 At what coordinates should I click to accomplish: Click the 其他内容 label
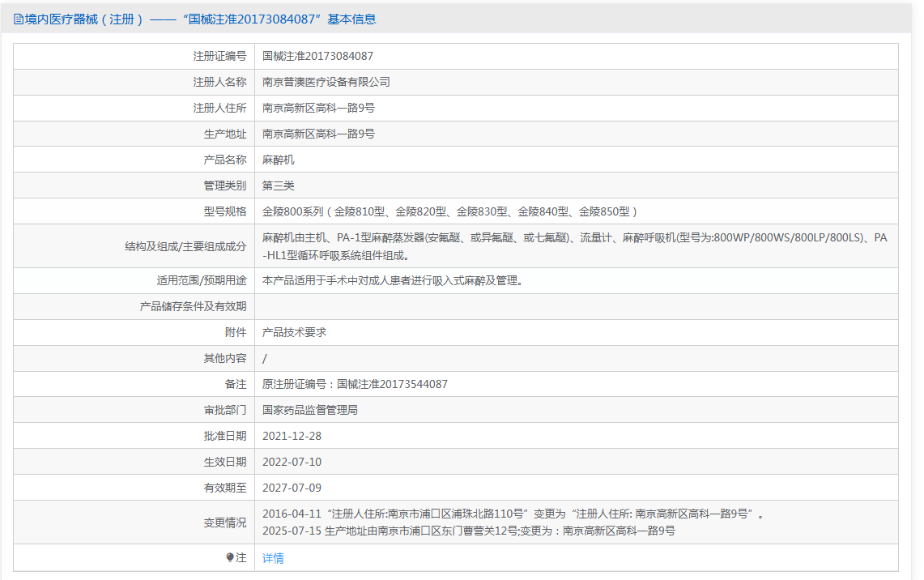point(225,358)
